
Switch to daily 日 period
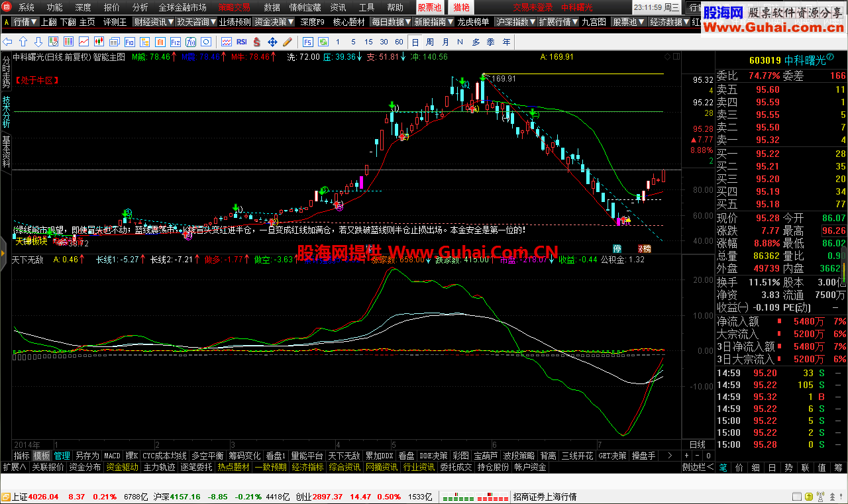coord(415,42)
